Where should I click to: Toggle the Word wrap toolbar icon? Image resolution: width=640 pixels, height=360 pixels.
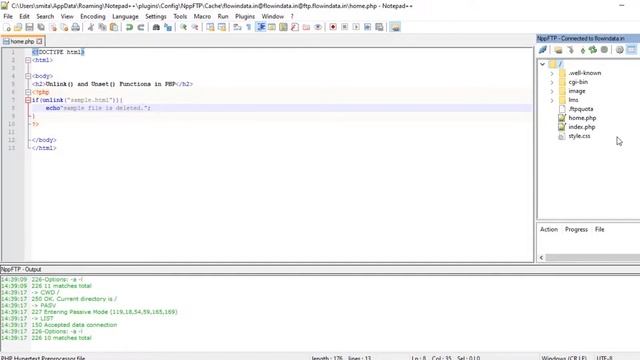click(237, 27)
